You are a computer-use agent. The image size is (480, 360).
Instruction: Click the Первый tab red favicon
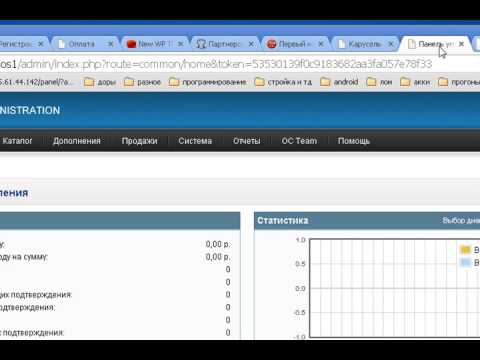[x=272, y=44]
